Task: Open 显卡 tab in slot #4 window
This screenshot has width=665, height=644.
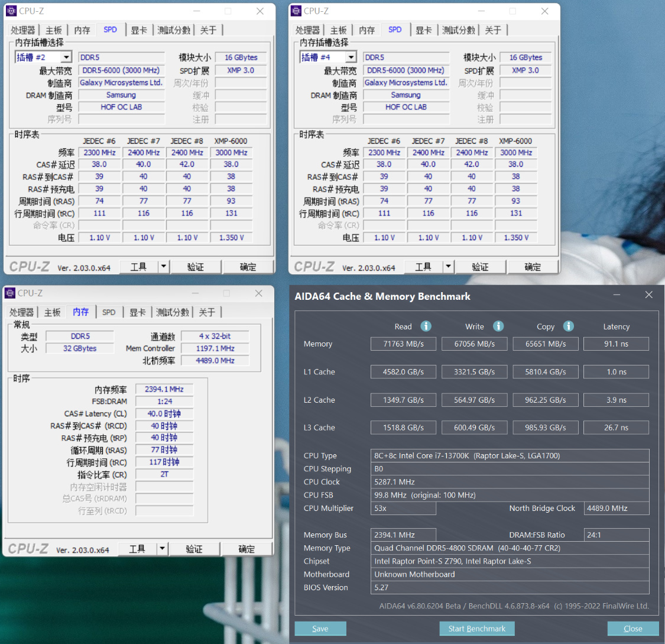Action: click(x=423, y=30)
